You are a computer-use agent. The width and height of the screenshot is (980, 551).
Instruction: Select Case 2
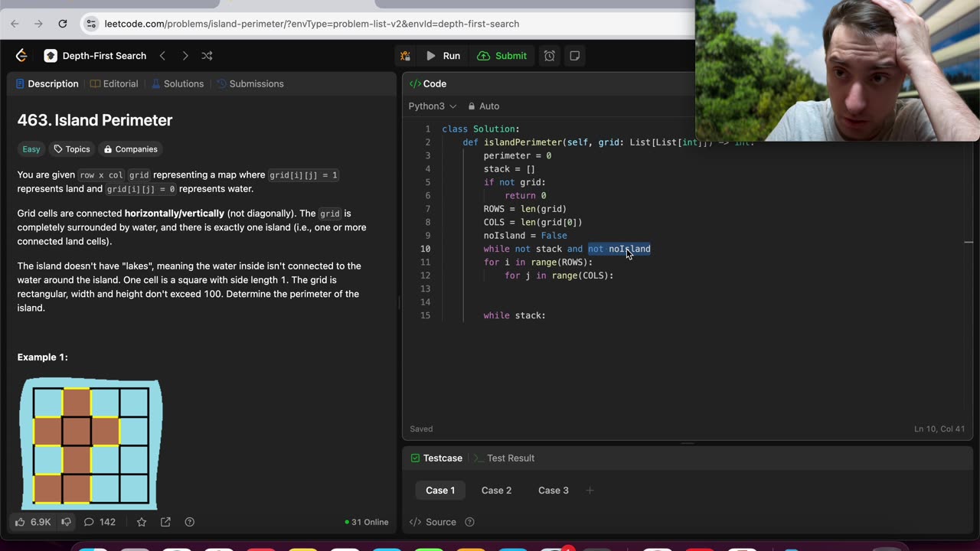[496, 491]
